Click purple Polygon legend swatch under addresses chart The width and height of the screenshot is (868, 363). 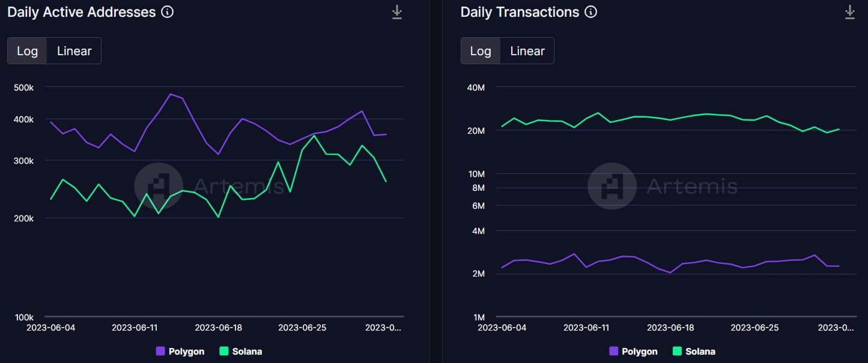tap(160, 351)
